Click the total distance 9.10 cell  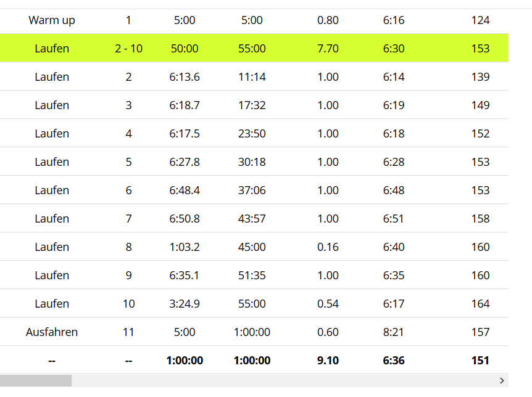click(328, 361)
